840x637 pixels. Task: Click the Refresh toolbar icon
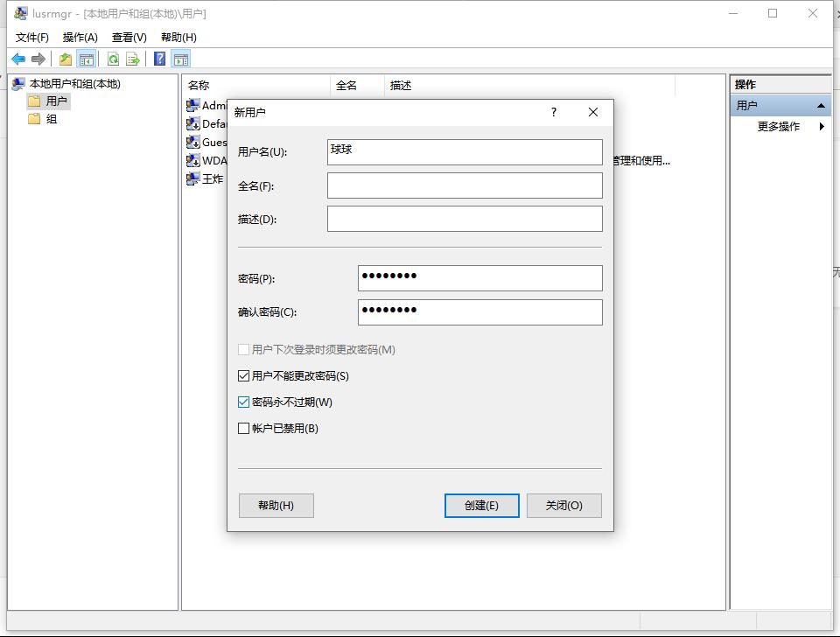point(113,59)
